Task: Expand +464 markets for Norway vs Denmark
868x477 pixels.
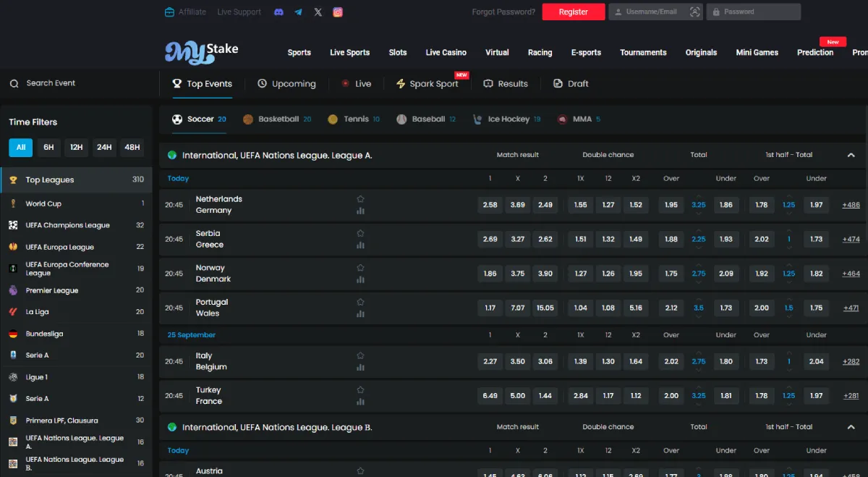Action: (x=851, y=274)
